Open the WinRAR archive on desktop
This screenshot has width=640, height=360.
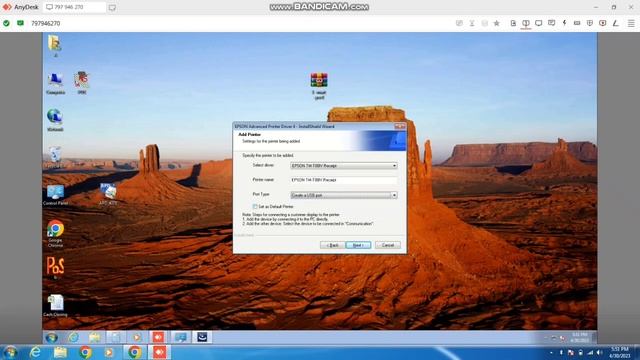[319, 86]
